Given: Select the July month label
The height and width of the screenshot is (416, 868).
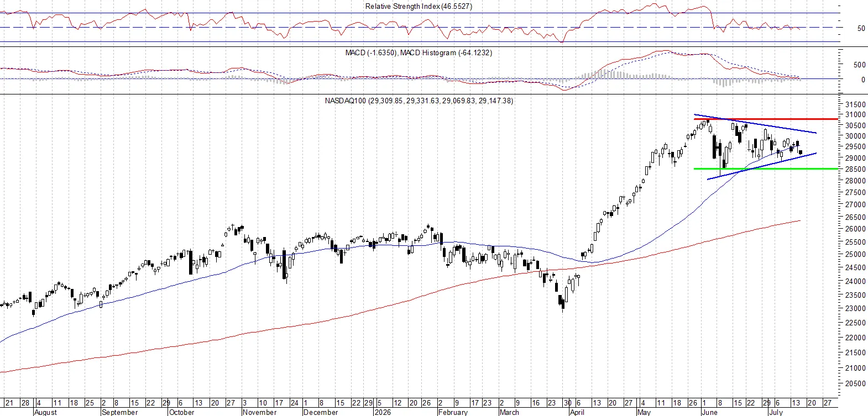Looking at the screenshot, I should (776, 412).
